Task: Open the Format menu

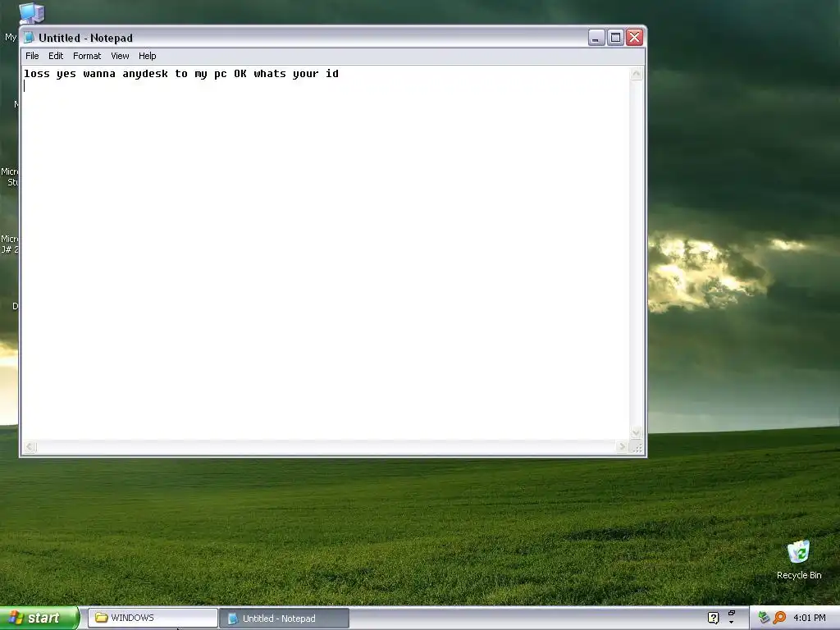Action: click(87, 56)
